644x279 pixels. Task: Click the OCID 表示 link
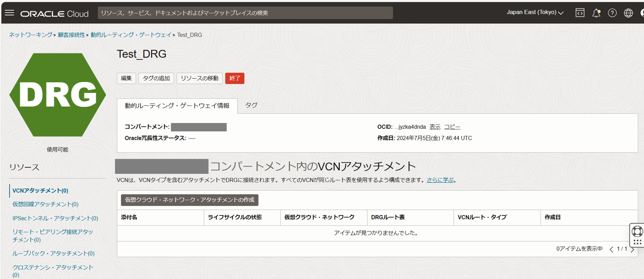tap(435, 127)
